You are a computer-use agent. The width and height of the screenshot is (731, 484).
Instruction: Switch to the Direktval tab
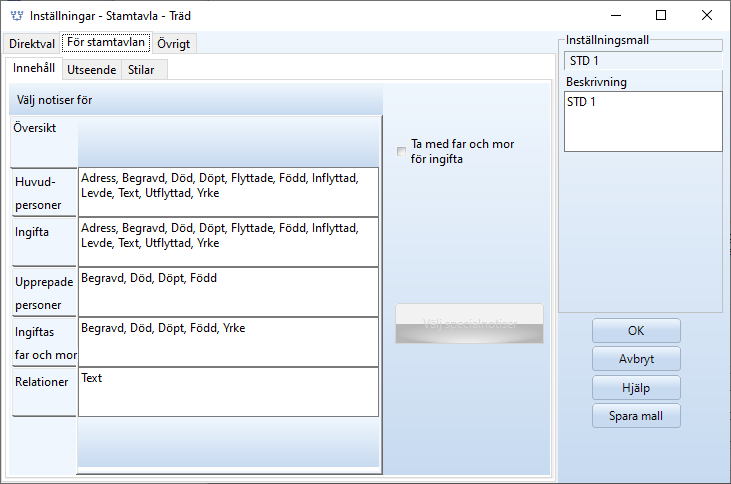point(32,44)
